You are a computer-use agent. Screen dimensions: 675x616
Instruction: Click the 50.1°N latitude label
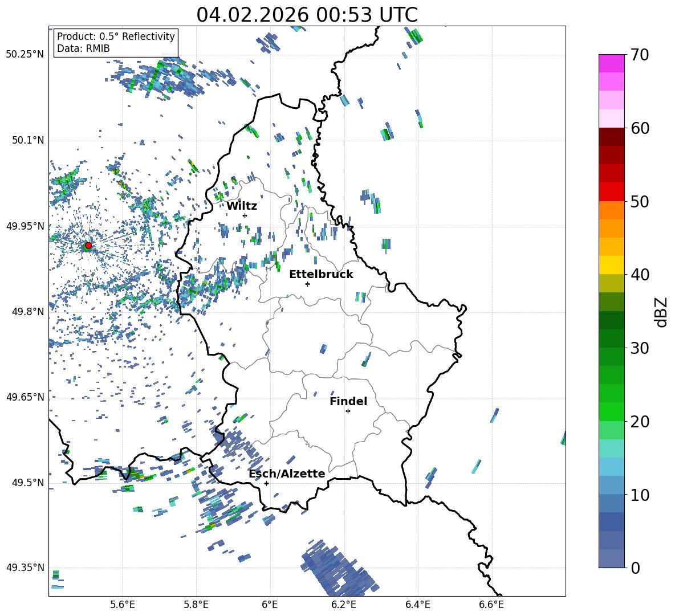tap(27, 140)
